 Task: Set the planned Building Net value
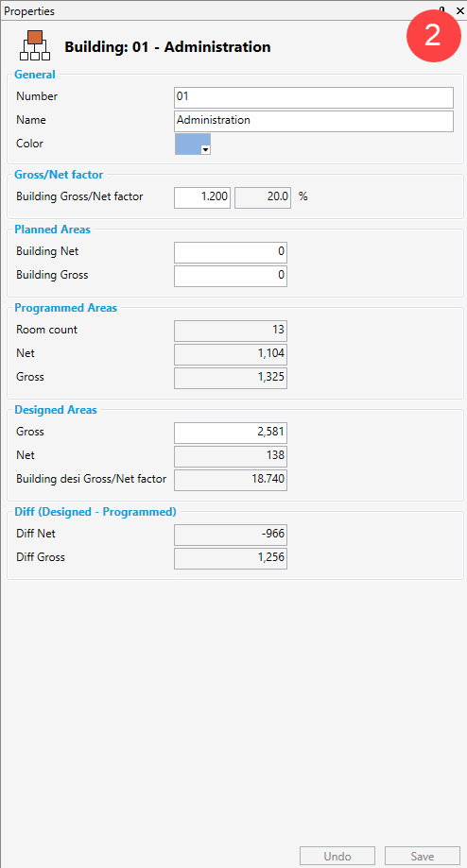[231, 252]
